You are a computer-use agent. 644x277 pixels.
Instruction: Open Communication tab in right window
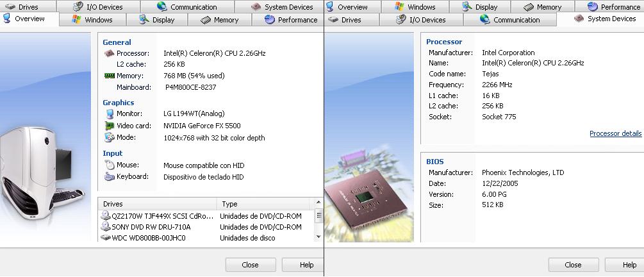coord(510,20)
